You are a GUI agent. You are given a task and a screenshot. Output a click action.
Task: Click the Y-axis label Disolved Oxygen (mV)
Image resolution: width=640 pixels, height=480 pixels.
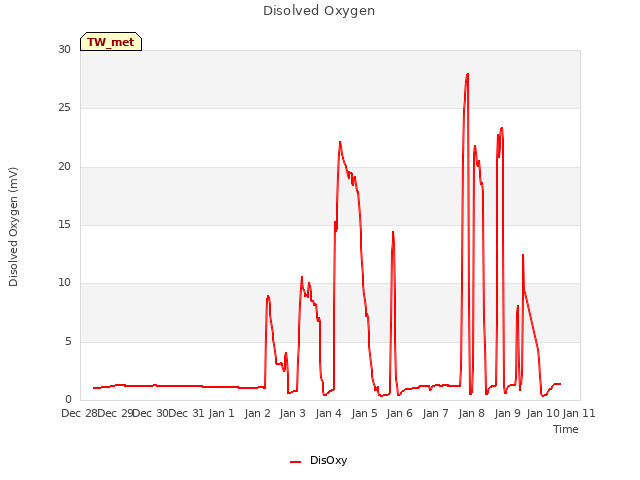point(13,227)
